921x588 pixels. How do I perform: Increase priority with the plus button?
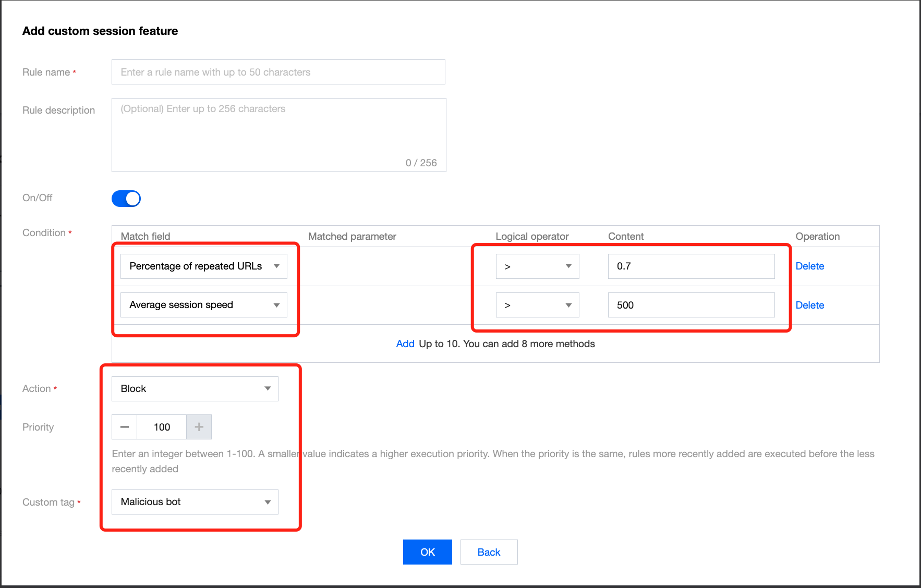[x=199, y=427]
